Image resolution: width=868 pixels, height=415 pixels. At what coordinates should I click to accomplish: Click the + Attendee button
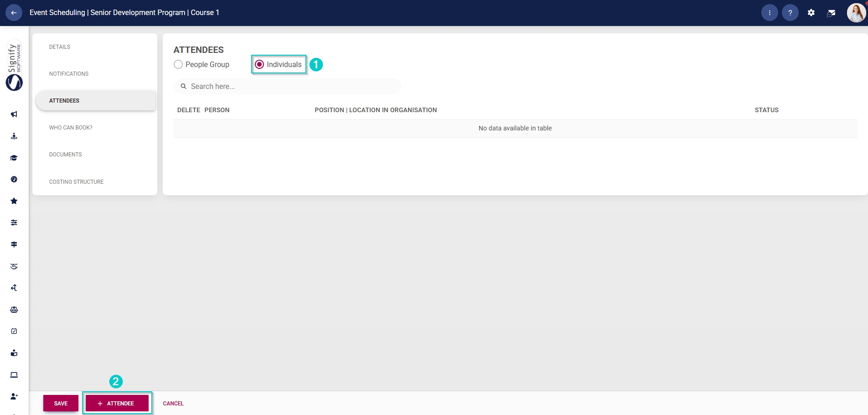[117, 403]
